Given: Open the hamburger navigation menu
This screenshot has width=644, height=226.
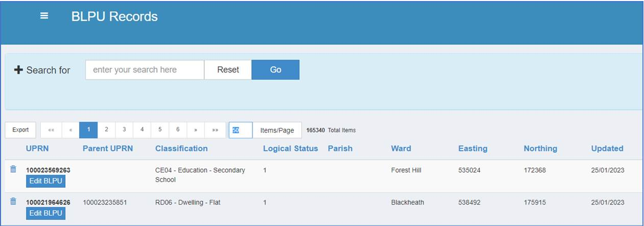Looking at the screenshot, I should click(44, 16).
